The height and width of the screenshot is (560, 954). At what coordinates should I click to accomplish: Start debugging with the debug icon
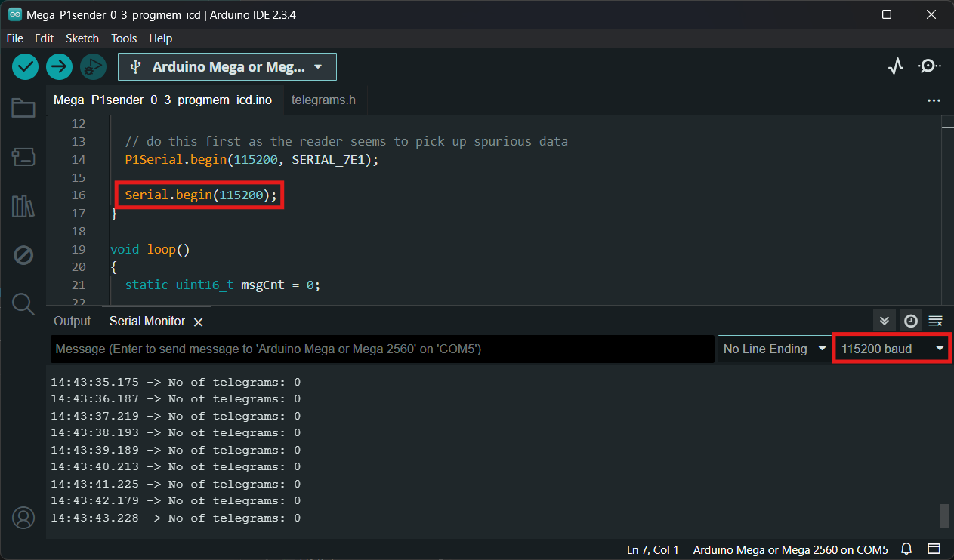[x=94, y=67]
